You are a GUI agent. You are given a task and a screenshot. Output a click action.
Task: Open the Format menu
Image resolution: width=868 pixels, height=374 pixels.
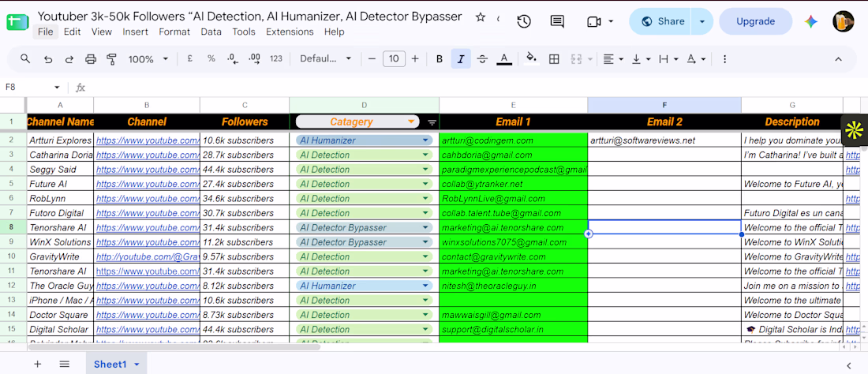click(174, 32)
